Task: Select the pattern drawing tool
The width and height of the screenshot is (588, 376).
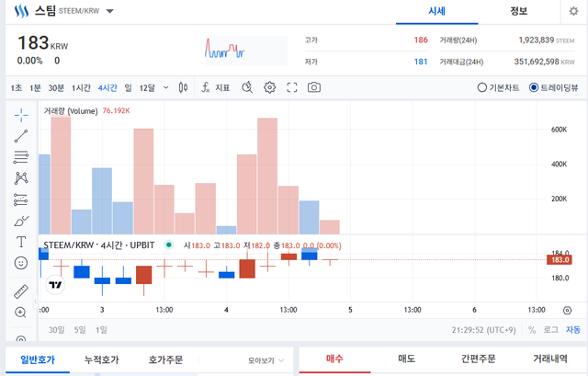Action: (21, 178)
